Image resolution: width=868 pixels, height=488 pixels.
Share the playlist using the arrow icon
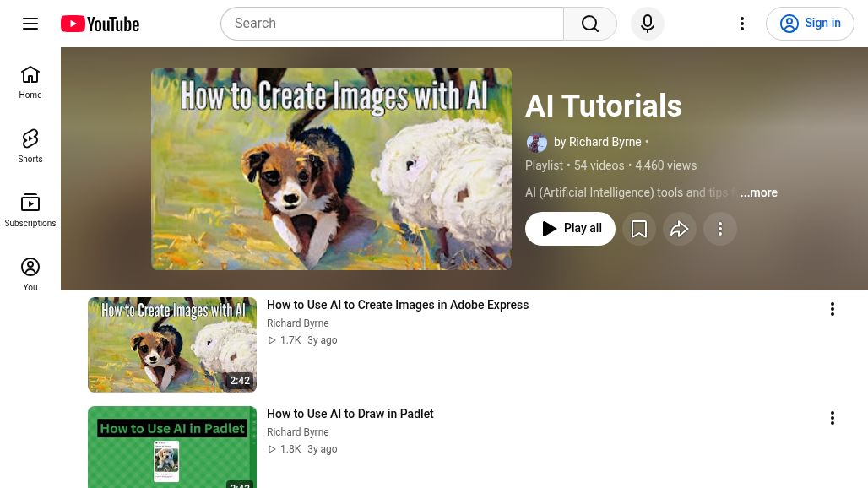[679, 229]
